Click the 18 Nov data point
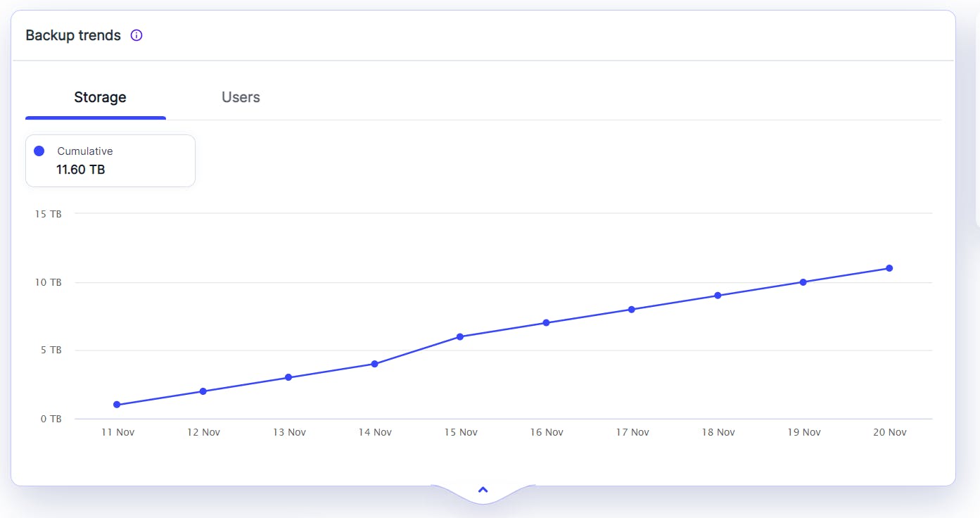 pos(718,296)
